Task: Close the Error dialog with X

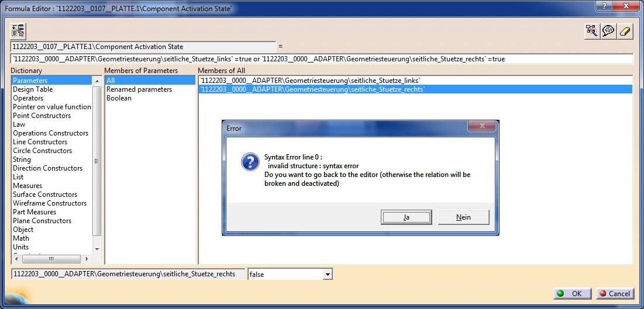Action: tap(482, 126)
